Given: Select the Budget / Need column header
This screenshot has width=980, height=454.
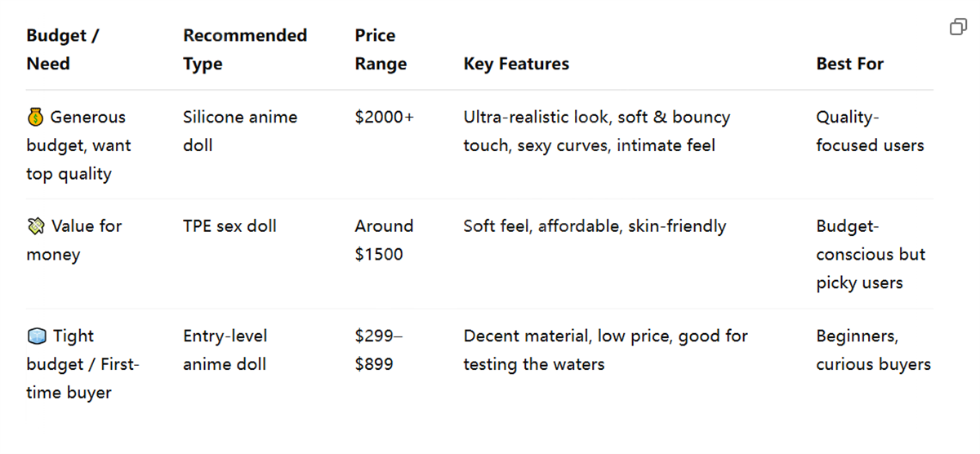Looking at the screenshot, I should (x=63, y=50).
